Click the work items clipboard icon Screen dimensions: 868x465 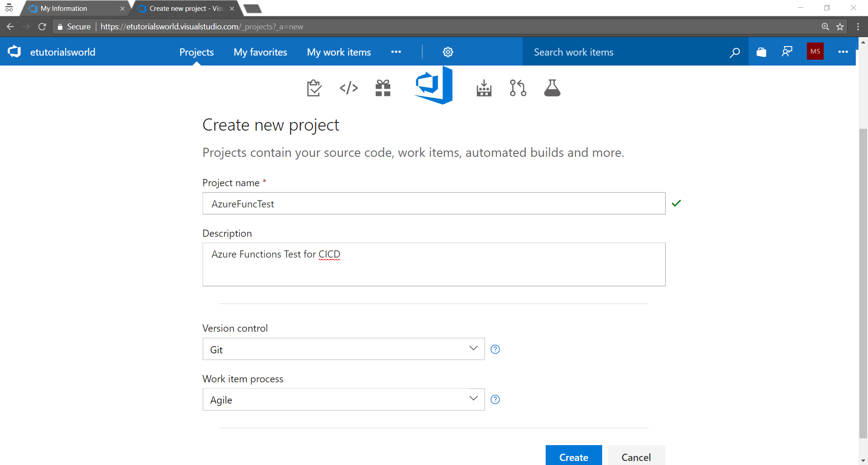click(x=314, y=88)
